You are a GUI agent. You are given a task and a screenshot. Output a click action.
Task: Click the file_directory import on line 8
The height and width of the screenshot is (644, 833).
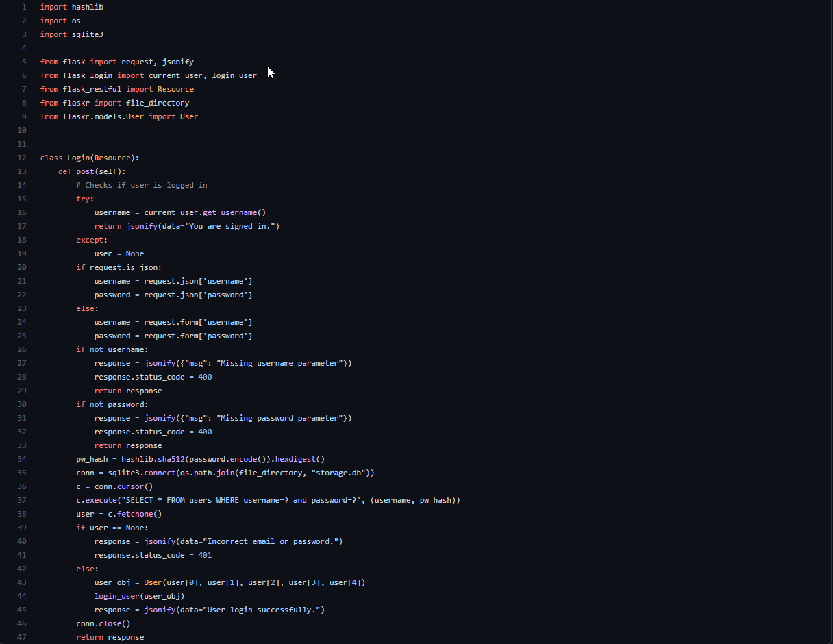pos(158,103)
